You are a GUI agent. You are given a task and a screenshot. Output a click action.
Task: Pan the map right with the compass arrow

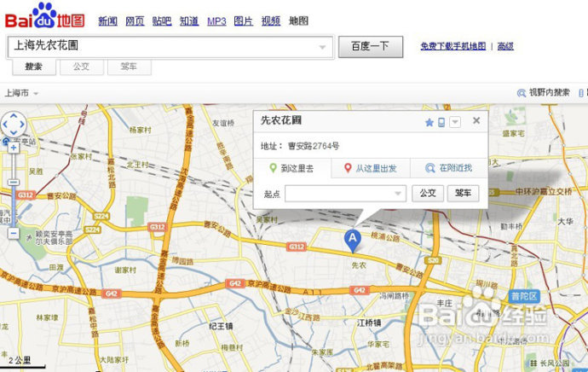(x=22, y=125)
